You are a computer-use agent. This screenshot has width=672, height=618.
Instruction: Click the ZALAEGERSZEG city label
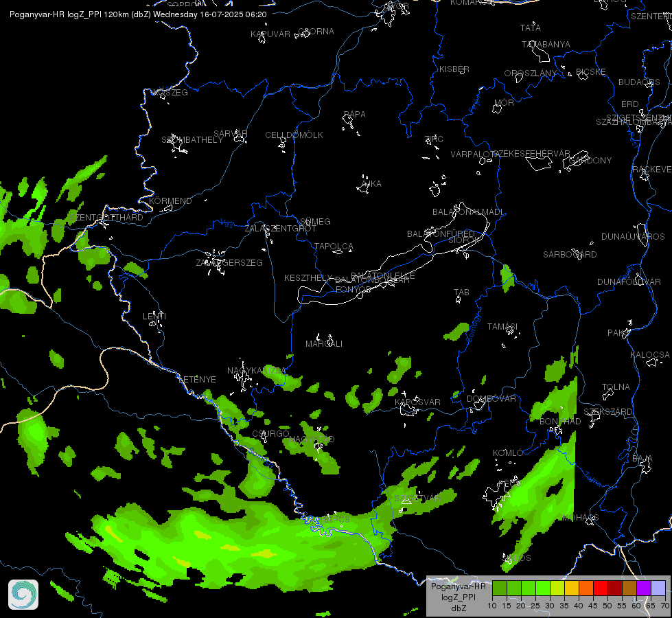[x=229, y=262]
